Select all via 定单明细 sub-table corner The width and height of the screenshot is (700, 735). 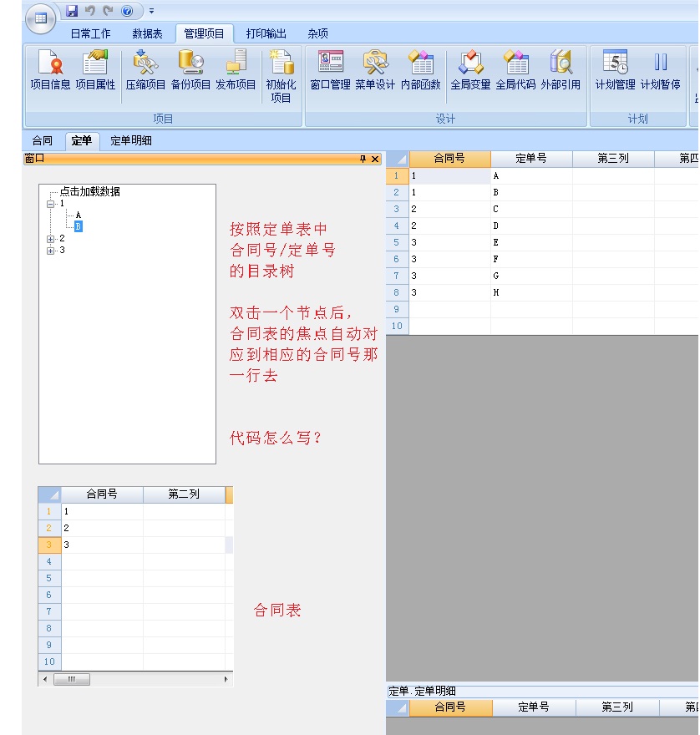(x=397, y=707)
